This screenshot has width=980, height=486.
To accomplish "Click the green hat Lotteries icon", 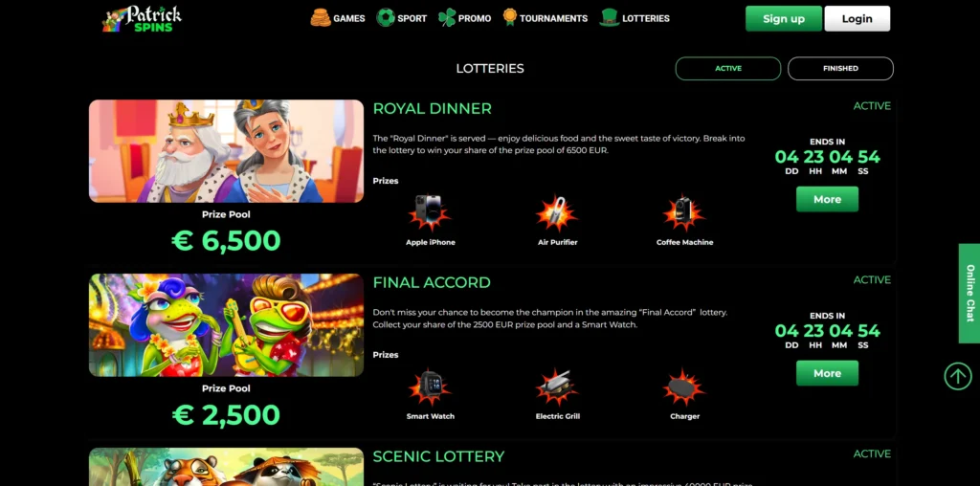I will (610, 18).
